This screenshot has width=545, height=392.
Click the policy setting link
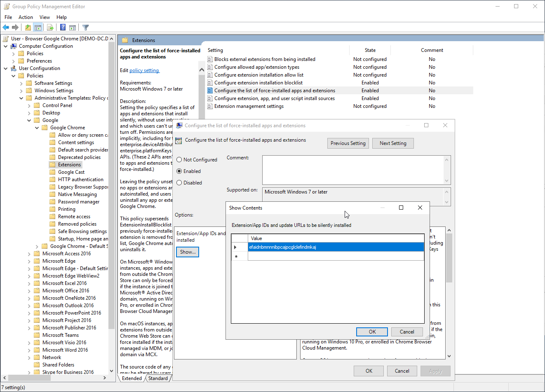[144, 70]
